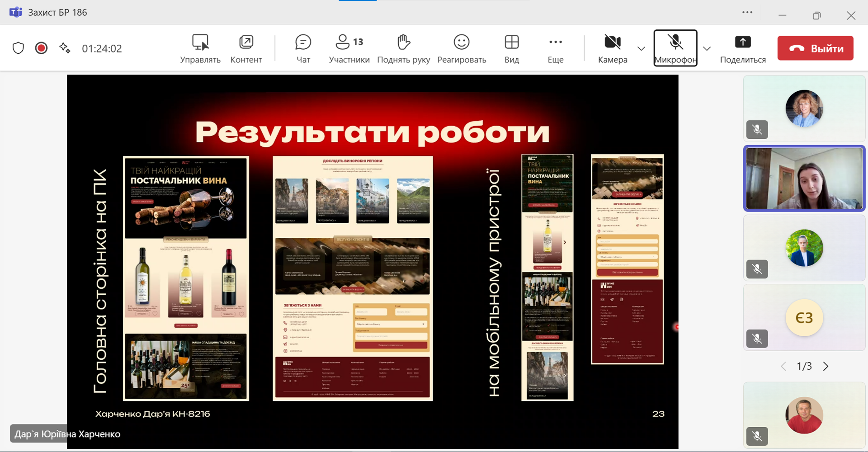The height and width of the screenshot is (452, 868).
Task: Click the red recording indicator
Action: coord(41,48)
